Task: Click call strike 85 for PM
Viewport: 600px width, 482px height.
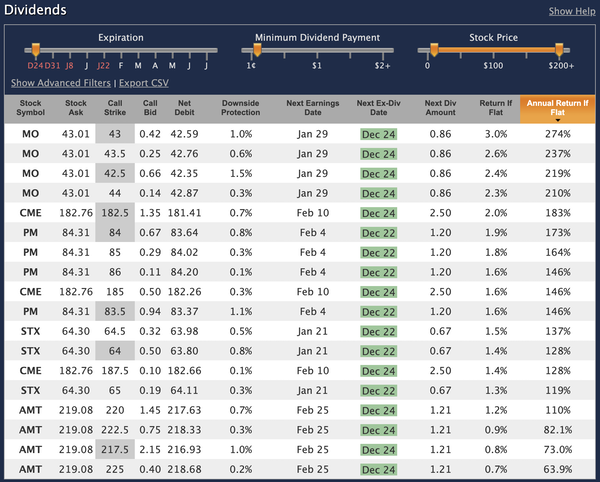Action: [x=115, y=252]
